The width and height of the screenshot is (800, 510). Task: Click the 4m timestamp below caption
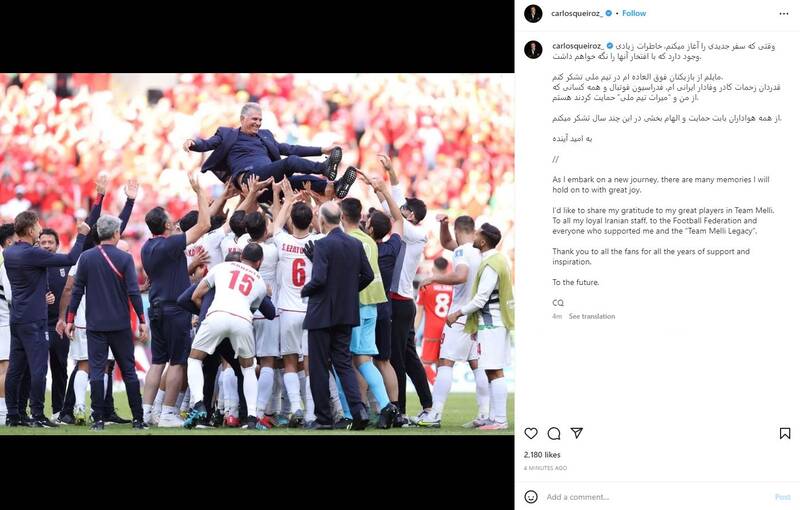click(x=557, y=316)
